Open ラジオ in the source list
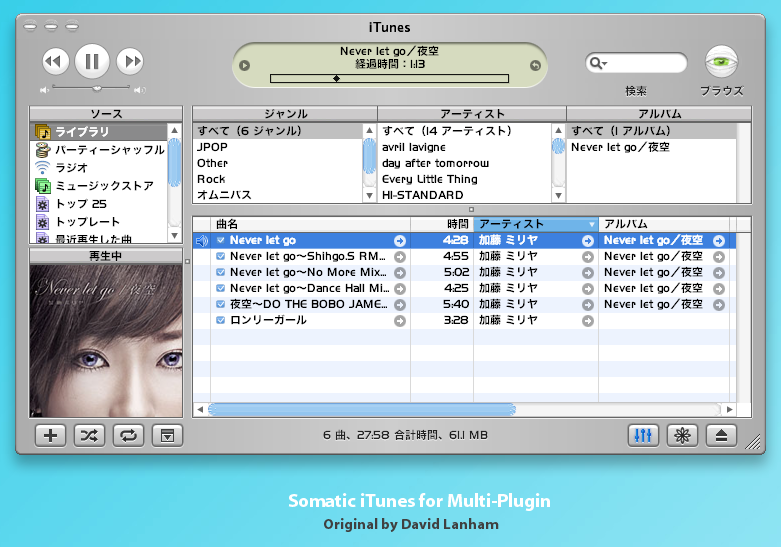The height and width of the screenshot is (547, 781). pyautogui.click(x=99, y=167)
